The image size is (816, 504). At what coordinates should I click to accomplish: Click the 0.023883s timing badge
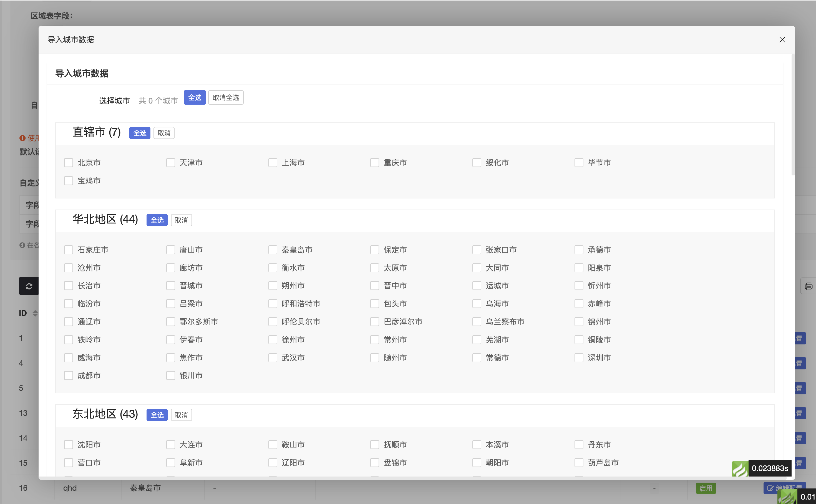(x=770, y=468)
